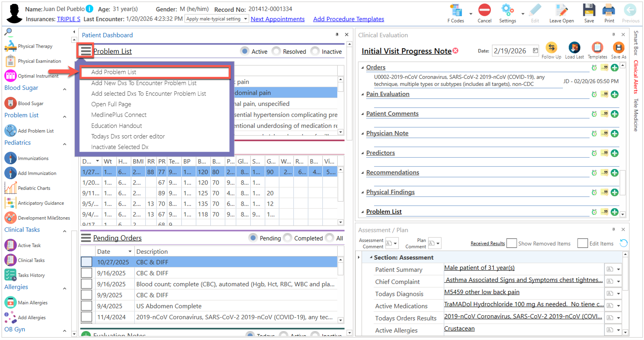644x340 pixels.
Task: Collapse the Physician Note section
Action: click(x=362, y=134)
